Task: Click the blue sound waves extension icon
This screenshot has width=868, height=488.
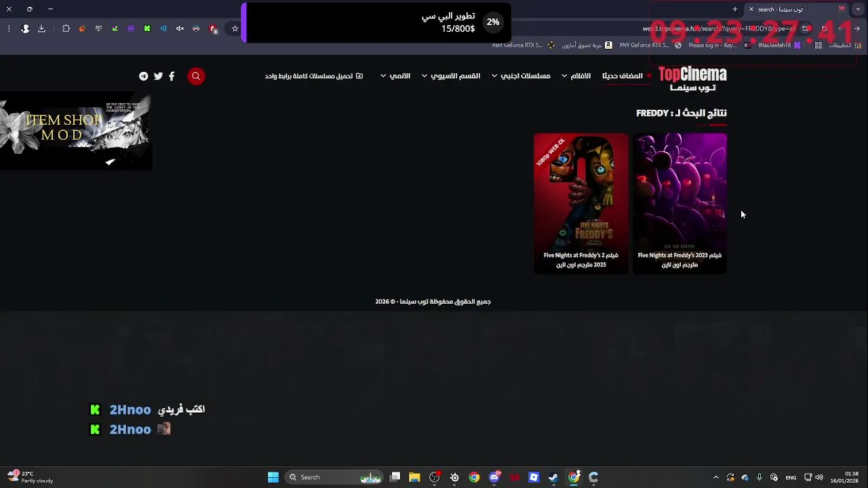Action: tap(163, 28)
